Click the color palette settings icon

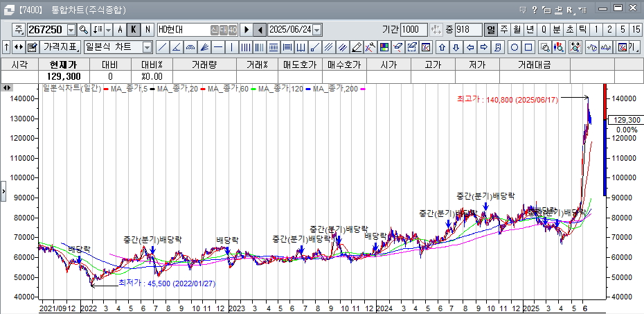(x=384, y=47)
